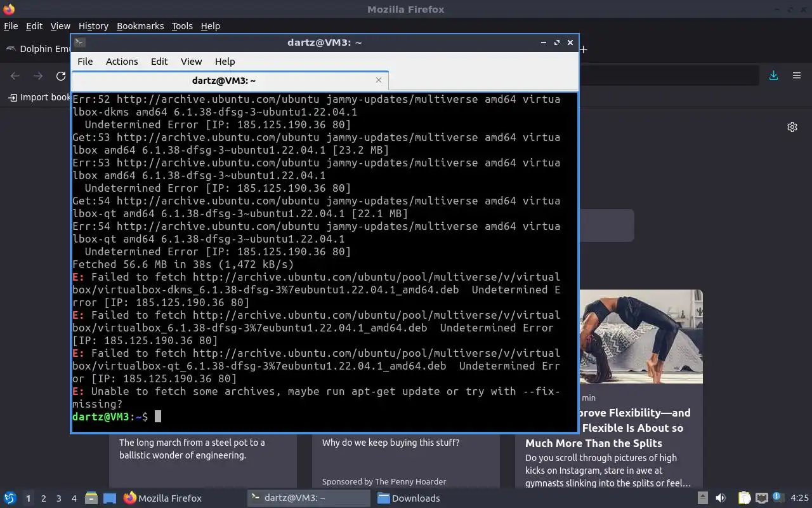Open a new Firefox tab with plus

click(x=583, y=49)
